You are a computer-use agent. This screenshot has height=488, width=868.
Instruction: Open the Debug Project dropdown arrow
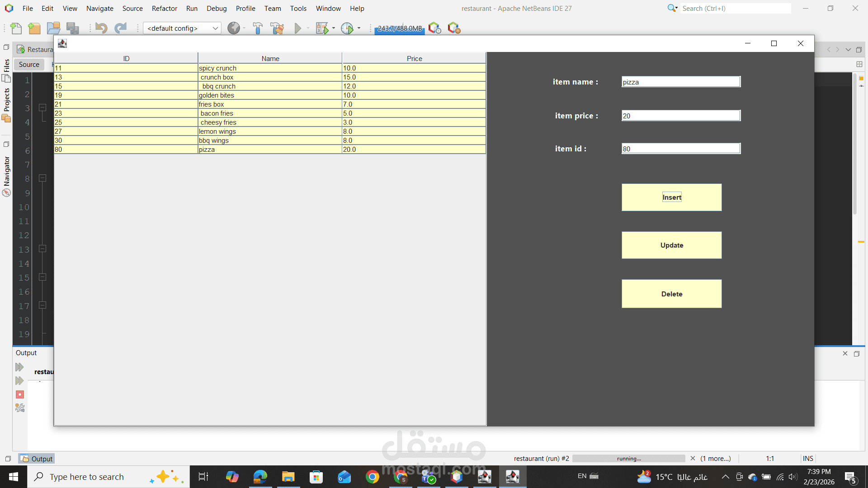[334, 28]
